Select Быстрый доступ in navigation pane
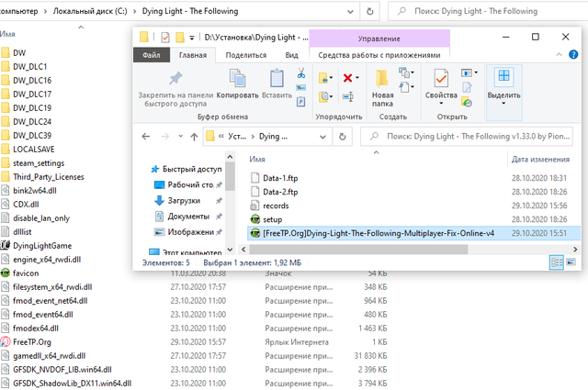The image size is (588, 390). (186, 170)
